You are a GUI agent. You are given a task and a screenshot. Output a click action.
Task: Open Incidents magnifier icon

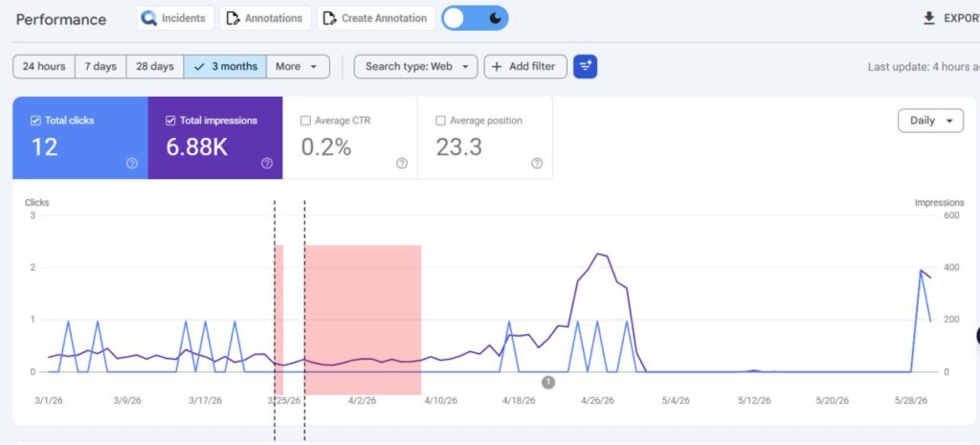click(x=148, y=18)
